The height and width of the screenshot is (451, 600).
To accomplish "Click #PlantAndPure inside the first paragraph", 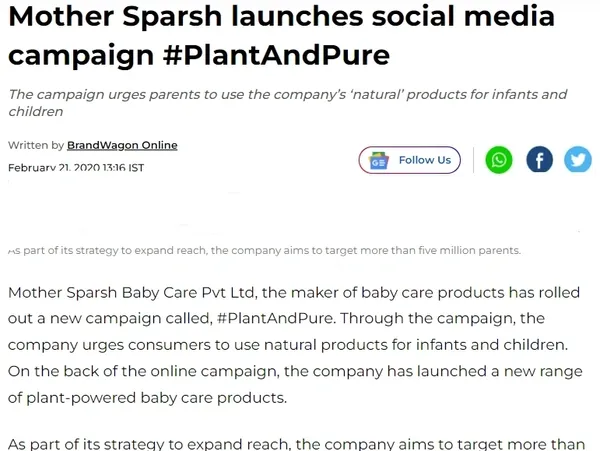I will point(276,318).
